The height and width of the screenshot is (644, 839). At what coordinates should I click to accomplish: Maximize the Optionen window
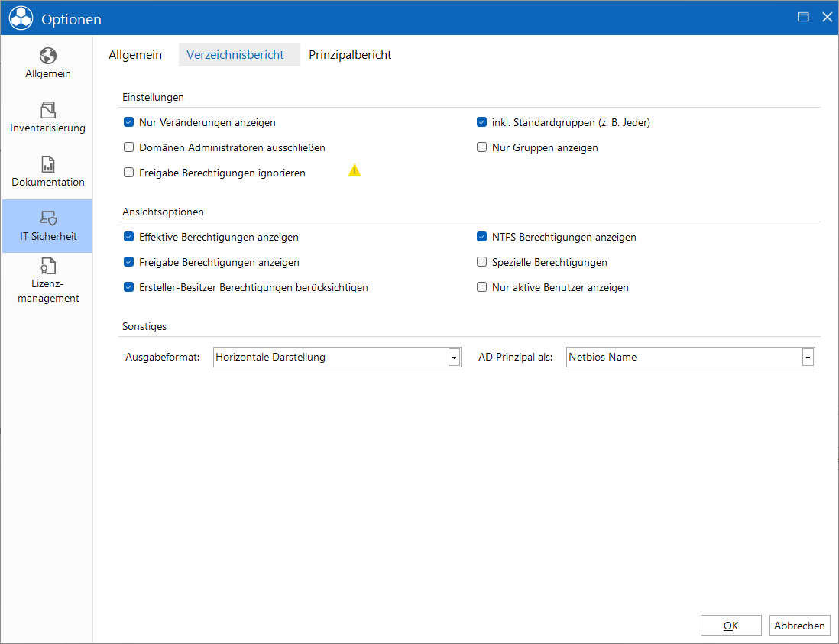pyautogui.click(x=802, y=17)
